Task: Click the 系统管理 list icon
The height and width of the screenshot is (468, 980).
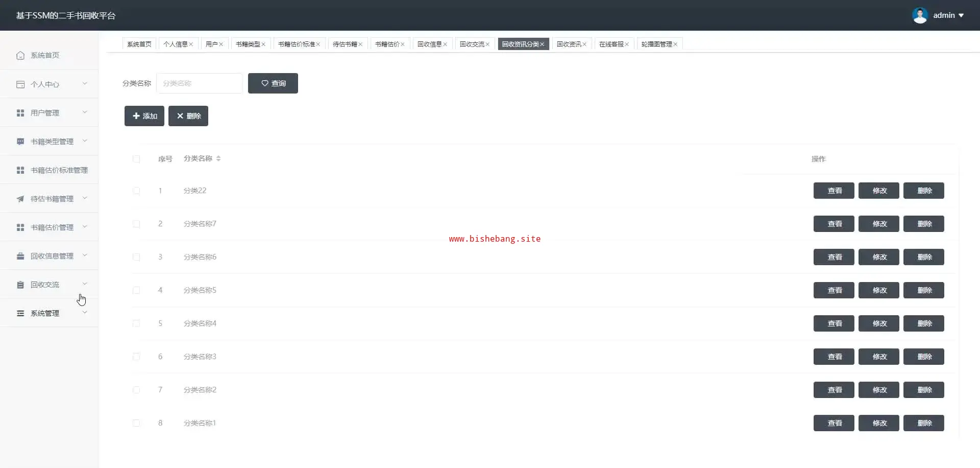Action: 20,313
